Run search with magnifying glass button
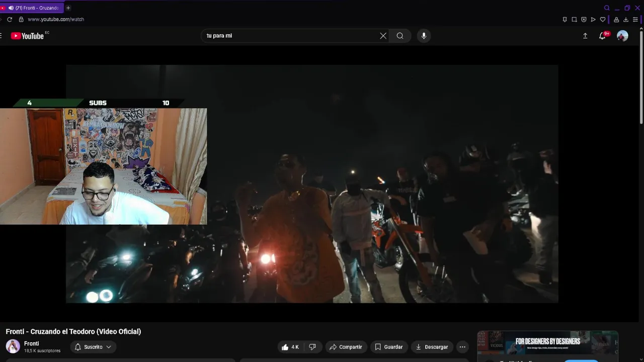644x362 pixels. point(400,36)
